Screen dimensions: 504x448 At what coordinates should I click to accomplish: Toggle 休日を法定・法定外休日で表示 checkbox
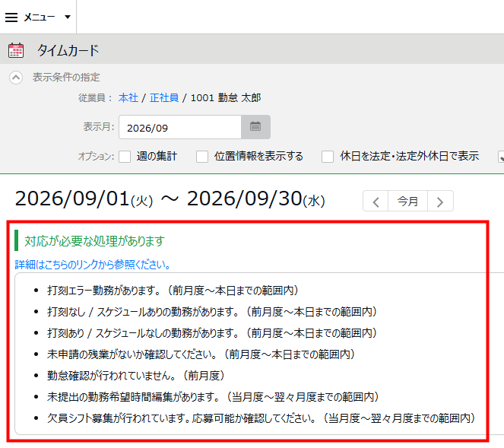[328, 157]
